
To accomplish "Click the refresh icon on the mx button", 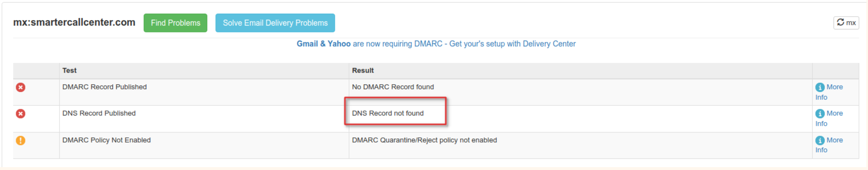I will 841,22.
